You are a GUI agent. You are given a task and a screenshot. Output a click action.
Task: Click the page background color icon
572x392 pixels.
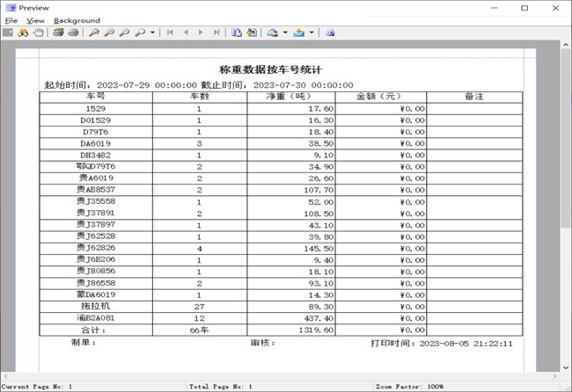coord(252,33)
